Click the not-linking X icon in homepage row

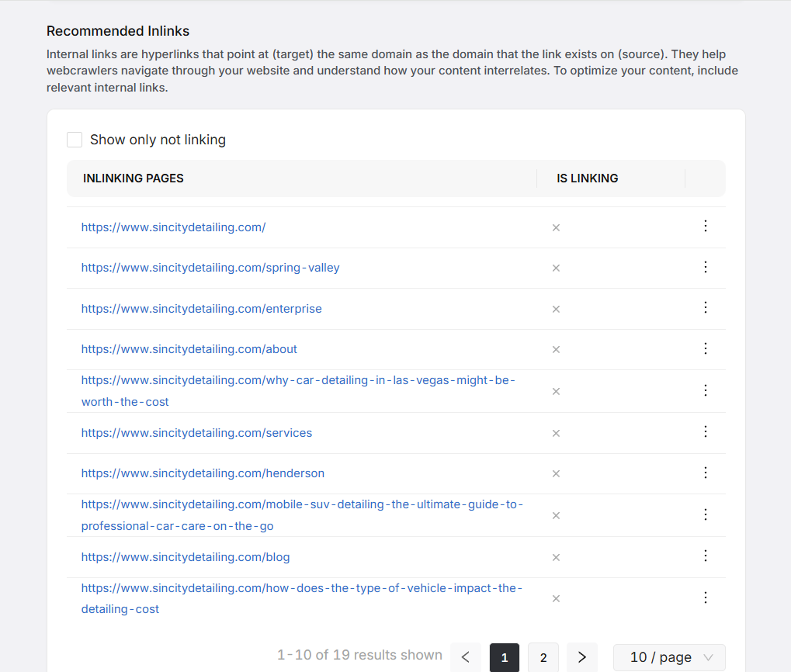pyautogui.click(x=556, y=228)
